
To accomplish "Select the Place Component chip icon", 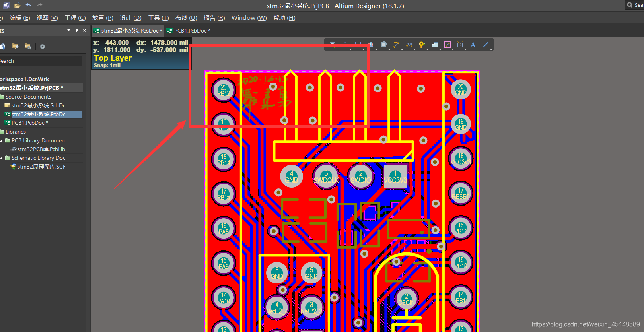I will 383,45.
